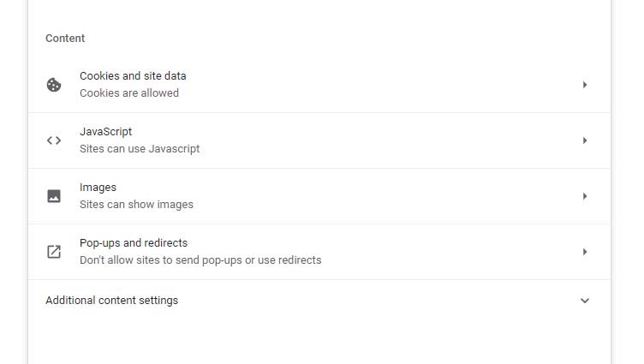Screen dimensions: 644x364
Task: Click the Content section heading
Action: pos(65,39)
